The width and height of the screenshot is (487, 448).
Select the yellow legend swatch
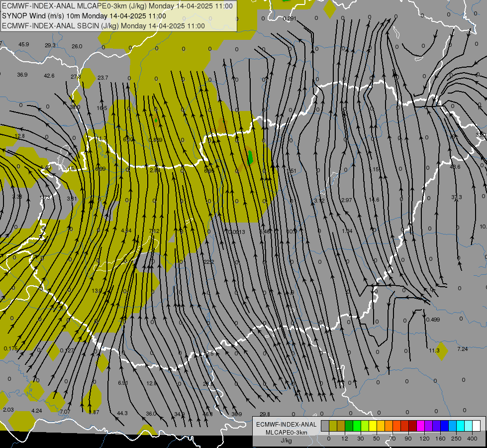coord(373,426)
